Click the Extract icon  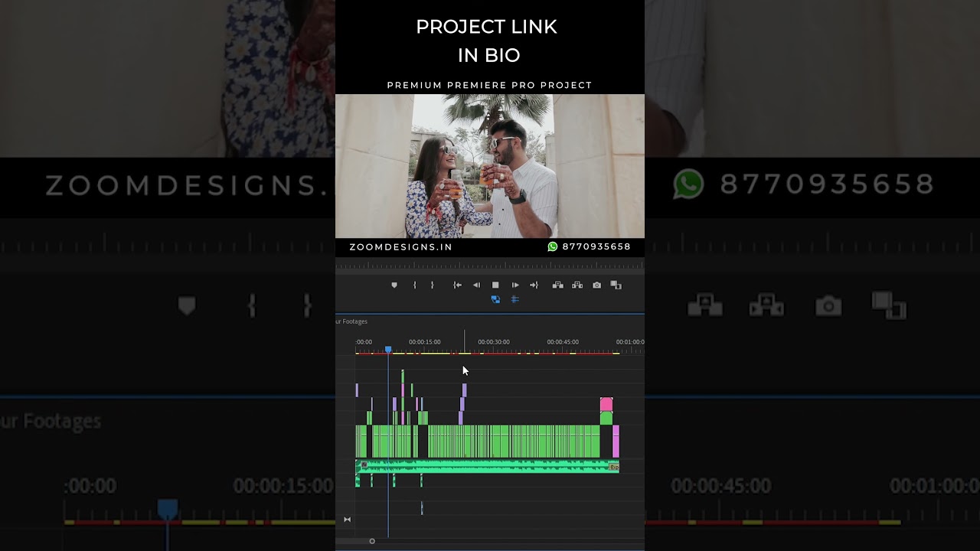point(577,285)
